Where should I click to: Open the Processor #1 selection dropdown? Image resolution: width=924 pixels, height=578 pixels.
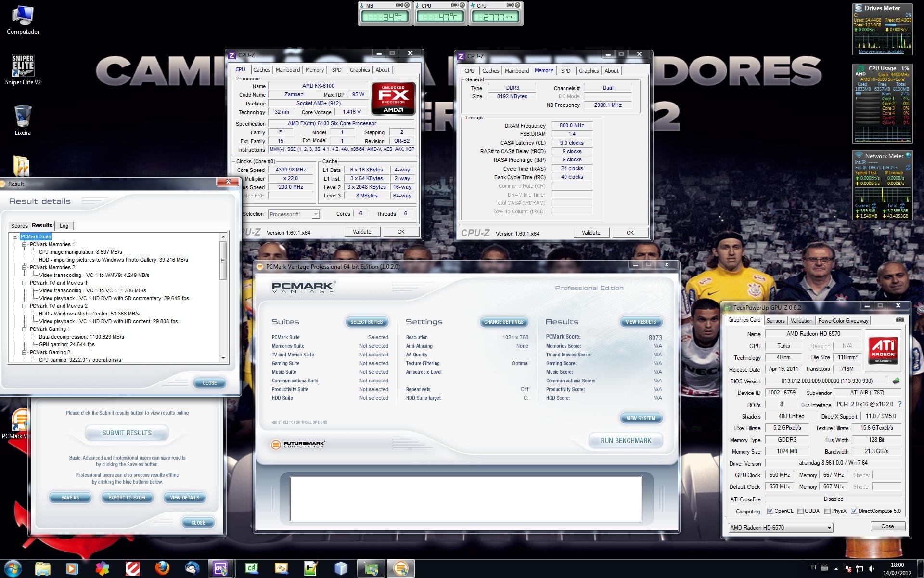coord(294,214)
